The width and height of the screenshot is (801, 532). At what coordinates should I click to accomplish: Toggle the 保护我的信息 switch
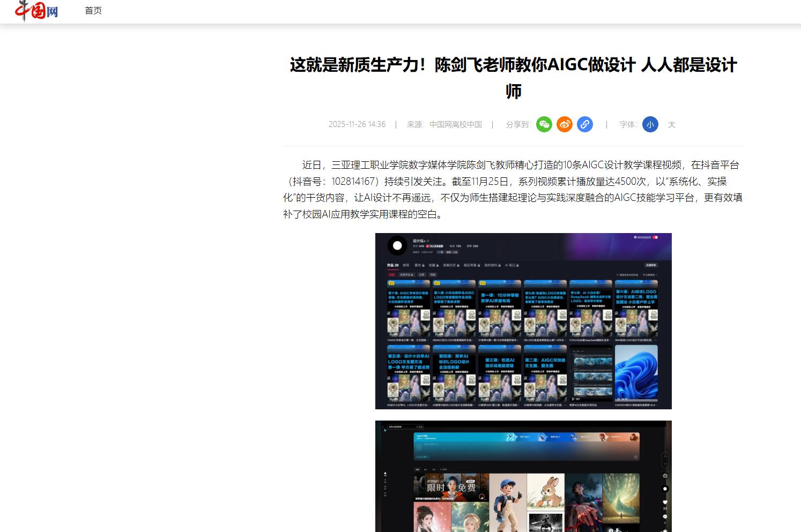(x=656, y=237)
